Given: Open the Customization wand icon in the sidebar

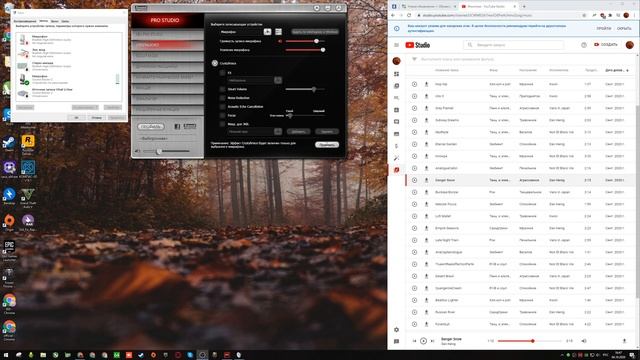Looking at the screenshot, I should point(396,158).
